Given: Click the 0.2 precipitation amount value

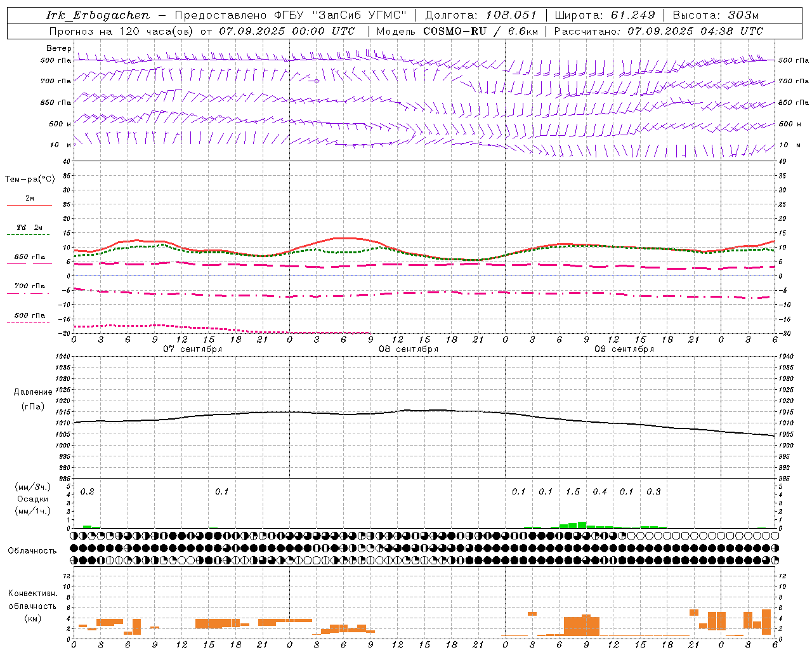Looking at the screenshot, I should point(88,491).
